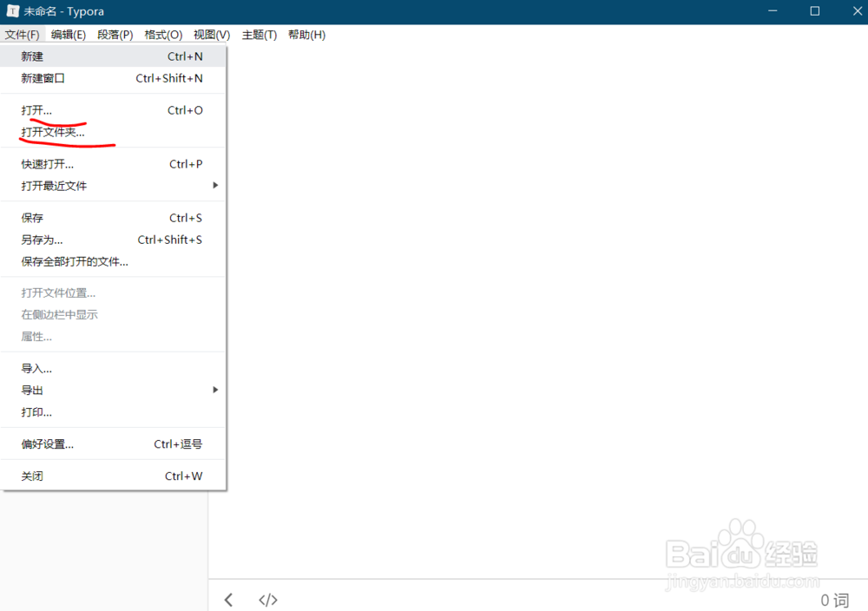Open the 文件(F) menu
This screenshot has height=611, width=868.
(23, 35)
